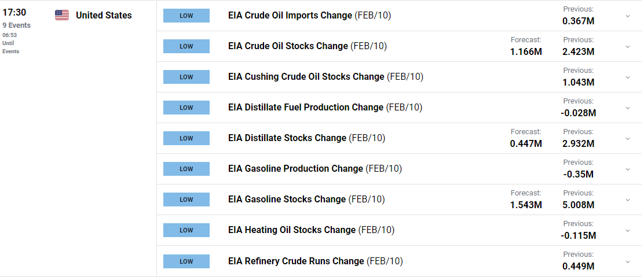This screenshot has height=277, width=644.
Task: Click LOW impact badge for Refinery Crude Runs
Action: (186, 261)
